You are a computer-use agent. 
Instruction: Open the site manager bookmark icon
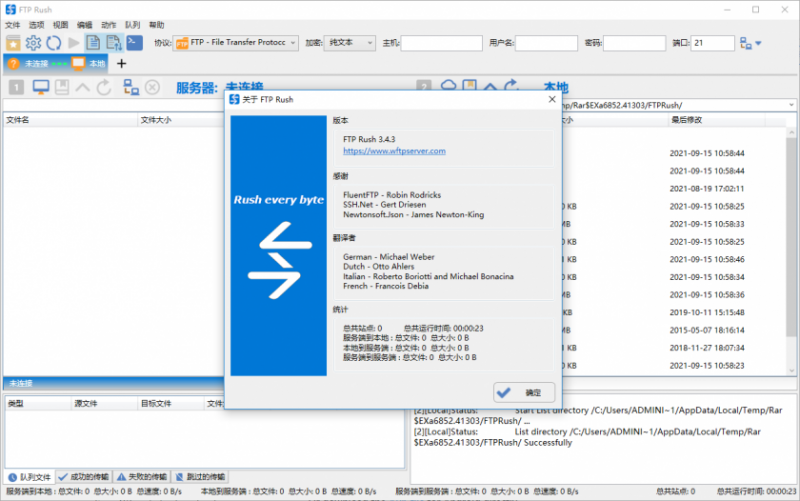(x=13, y=43)
